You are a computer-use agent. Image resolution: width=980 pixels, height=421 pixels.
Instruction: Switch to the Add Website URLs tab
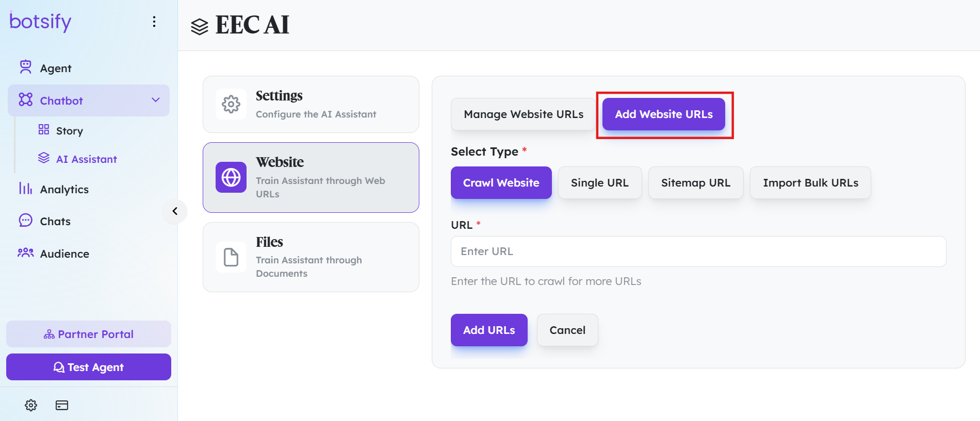(664, 114)
